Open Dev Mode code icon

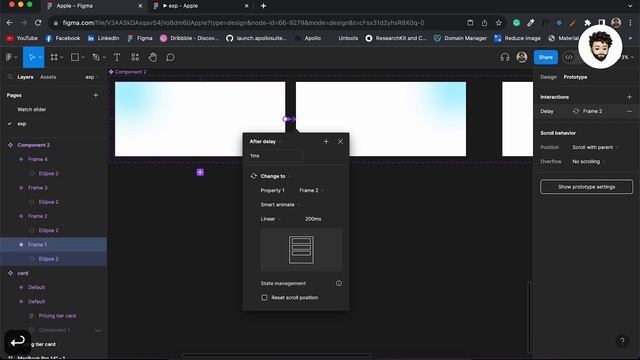569,58
